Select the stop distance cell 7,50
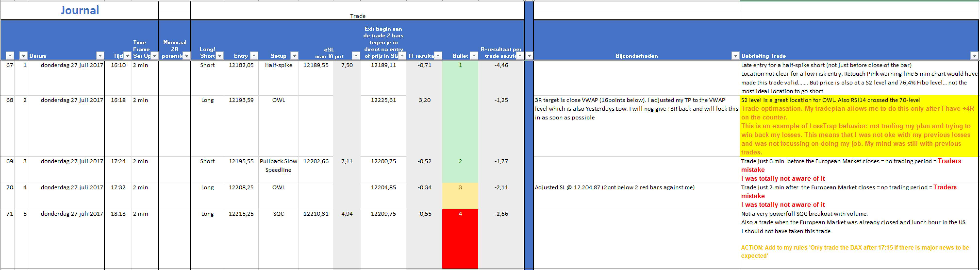Viewport: 980px width, 270px height. click(x=347, y=78)
